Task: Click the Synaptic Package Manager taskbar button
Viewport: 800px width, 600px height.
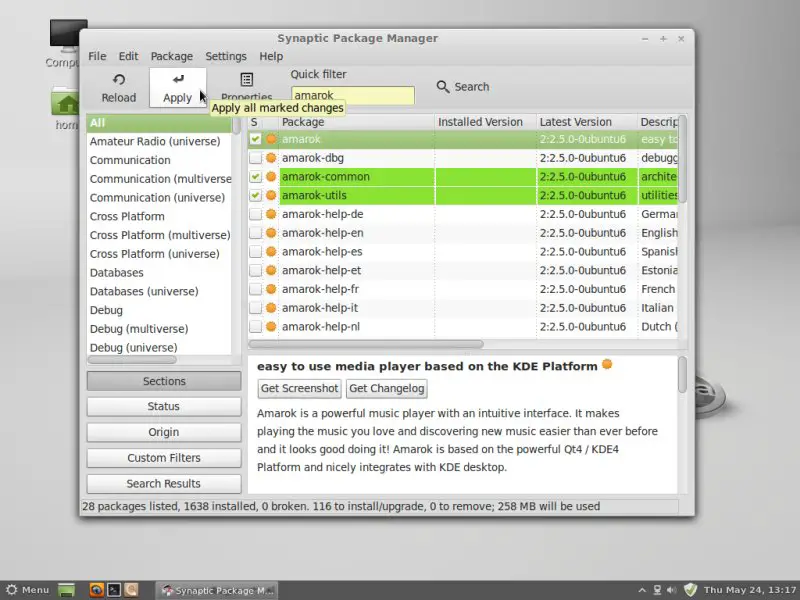Action: click(217, 590)
